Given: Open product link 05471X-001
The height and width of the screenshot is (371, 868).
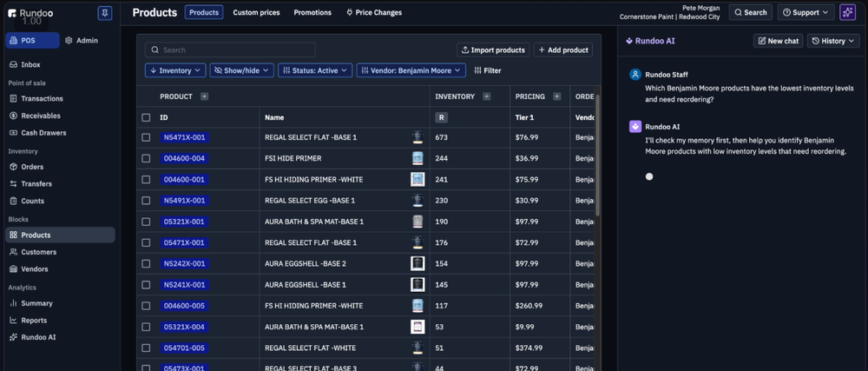Looking at the screenshot, I should (x=184, y=242).
